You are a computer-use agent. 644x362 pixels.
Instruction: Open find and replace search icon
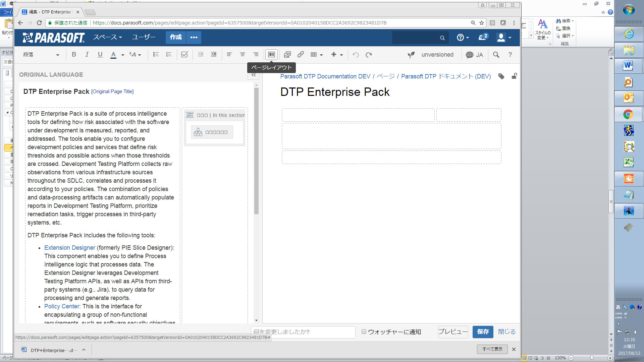tap(496, 55)
